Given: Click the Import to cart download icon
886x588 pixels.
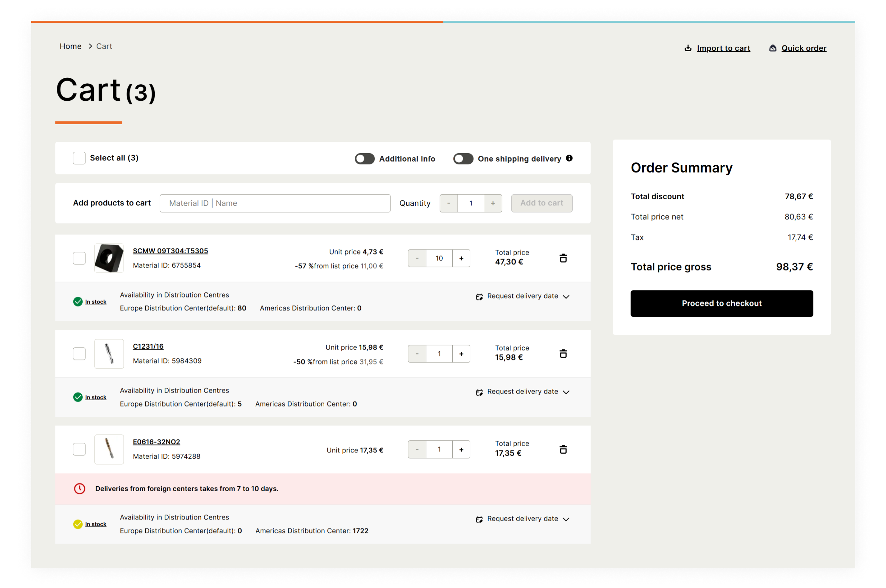Looking at the screenshot, I should click(688, 48).
